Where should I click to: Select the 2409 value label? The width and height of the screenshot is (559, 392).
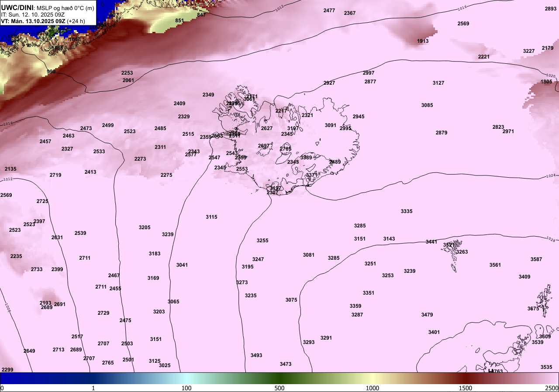[179, 103]
